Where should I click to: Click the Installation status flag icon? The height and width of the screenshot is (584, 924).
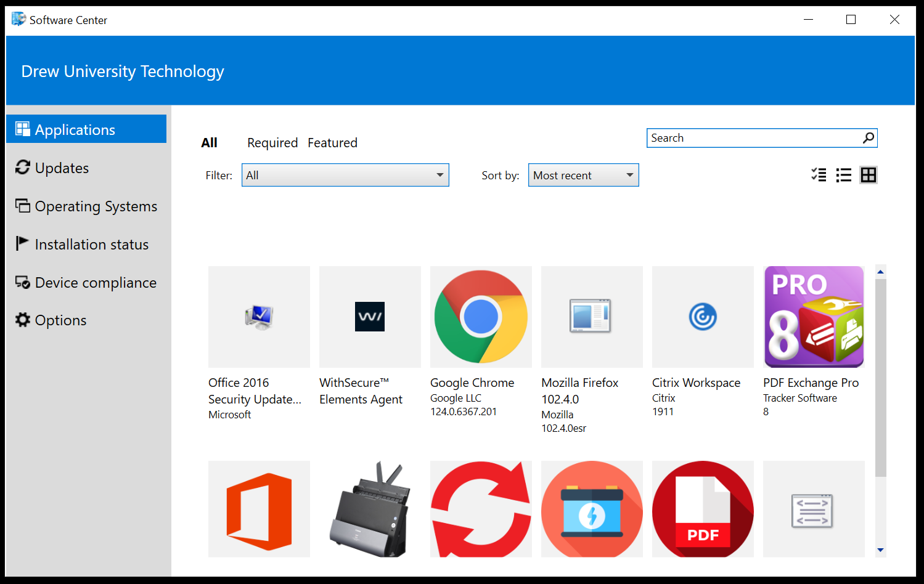click(22, 243)
